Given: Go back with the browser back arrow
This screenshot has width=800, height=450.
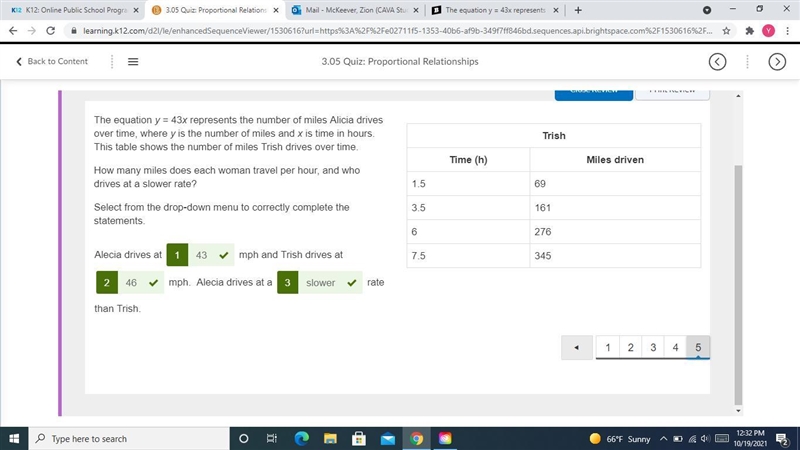Looking at the screenshot, I should coord(13,31).
